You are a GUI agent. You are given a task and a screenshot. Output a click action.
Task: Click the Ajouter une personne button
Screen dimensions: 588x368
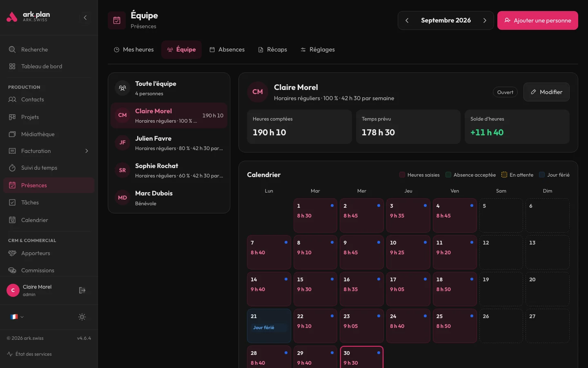click(537, 20)
